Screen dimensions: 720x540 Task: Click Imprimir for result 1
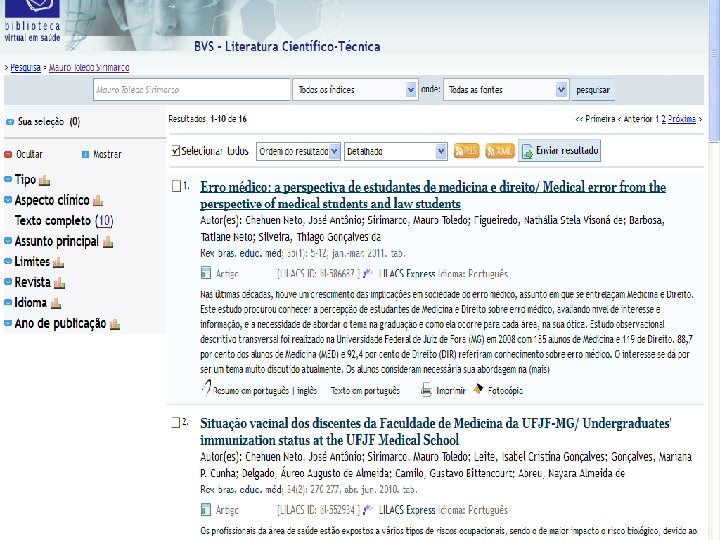[x=450, y=390]
